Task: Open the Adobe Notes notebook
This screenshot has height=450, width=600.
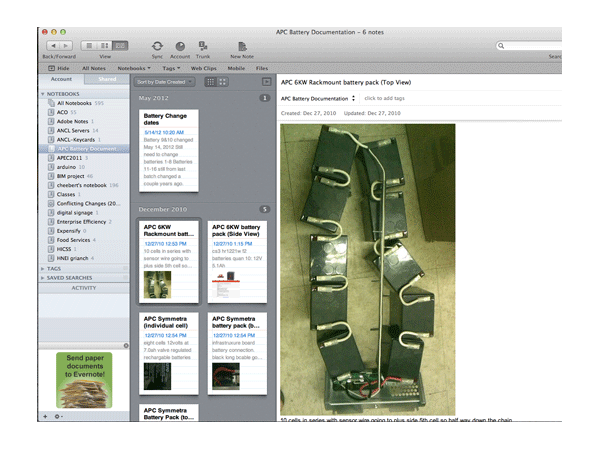Action: [84, 121]
